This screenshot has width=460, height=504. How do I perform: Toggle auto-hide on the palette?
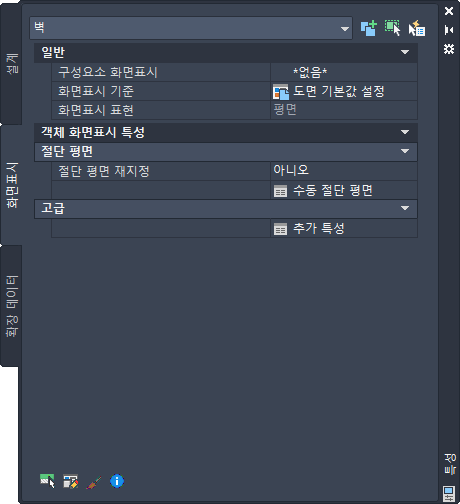(449, 30)
